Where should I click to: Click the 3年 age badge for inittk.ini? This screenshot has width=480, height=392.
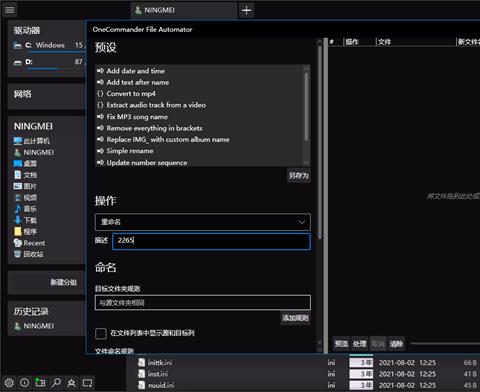coord(361,363)
